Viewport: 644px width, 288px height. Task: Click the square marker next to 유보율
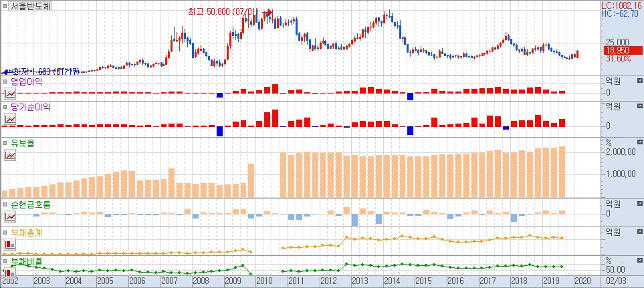pos(5,143)
